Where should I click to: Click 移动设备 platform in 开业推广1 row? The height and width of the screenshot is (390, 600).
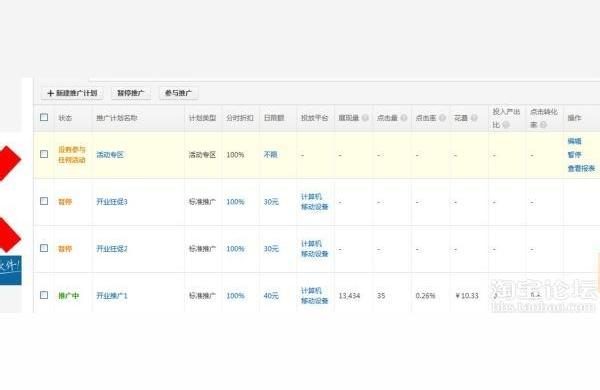click(x=315, y=301)
